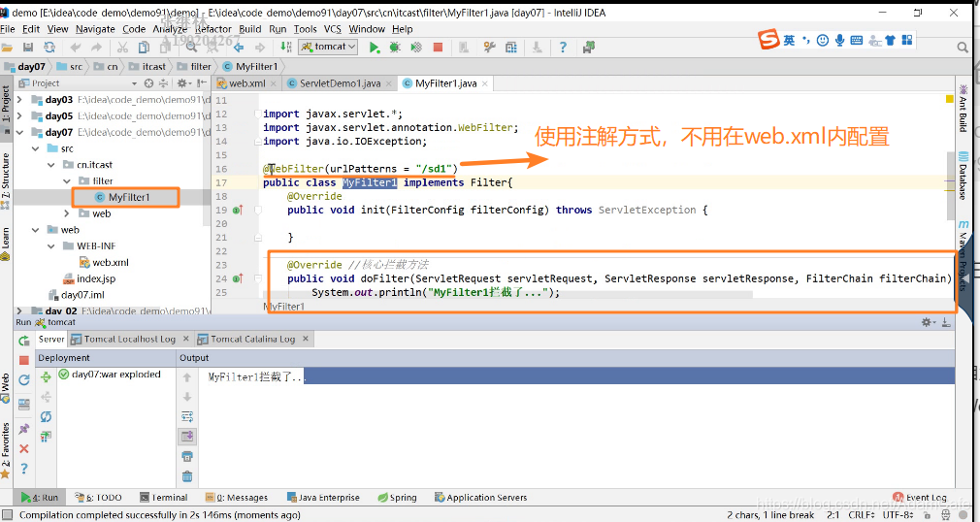Viewport: 980px width, 522px height.
Task: Close the Tomcat Localhost Log tab
Action: click(x=185, y=339)
